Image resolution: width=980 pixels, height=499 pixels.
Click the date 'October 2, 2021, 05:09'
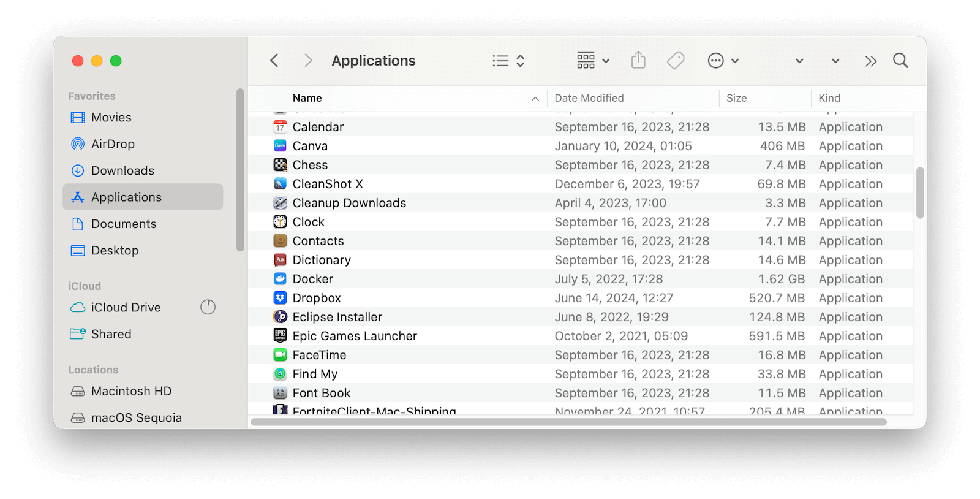[x=621, y=336]
